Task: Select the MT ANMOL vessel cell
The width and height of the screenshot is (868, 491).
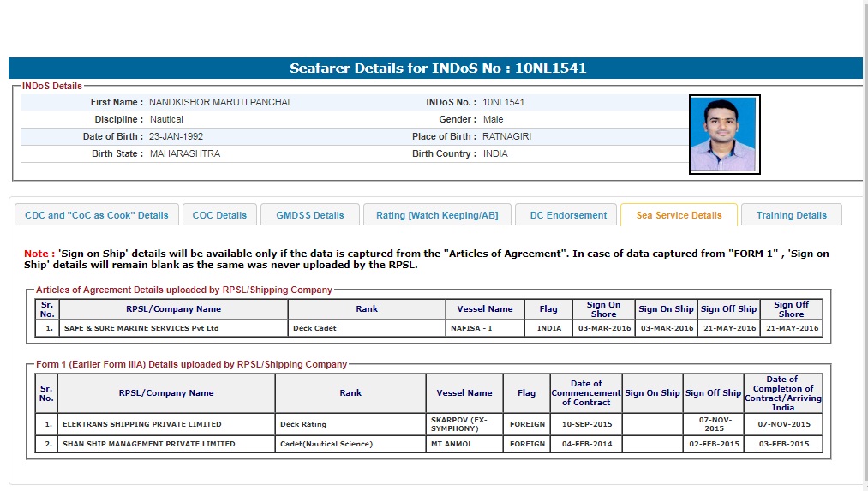Action: click(452, 444)
